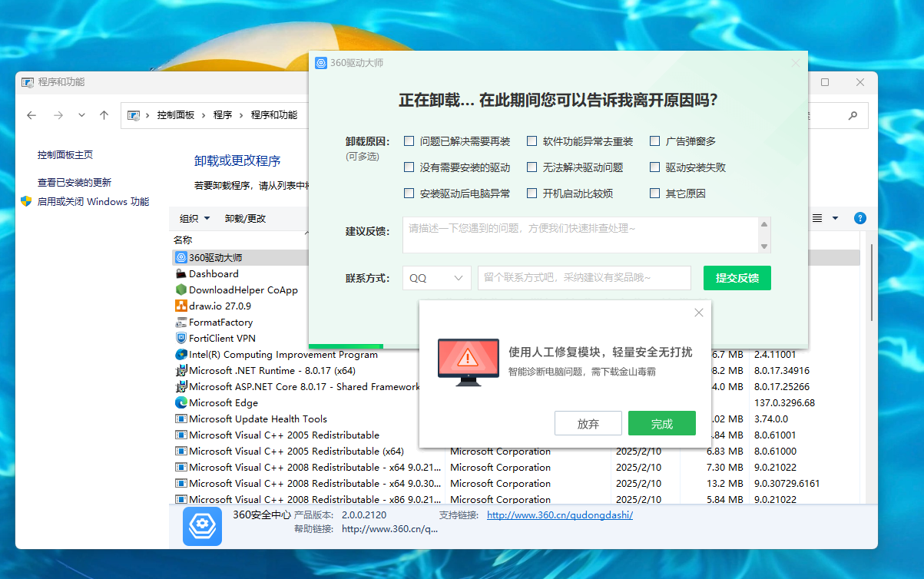
Task: Check the 广告弹窗多 reason checkbox
Action: point(655,141)
